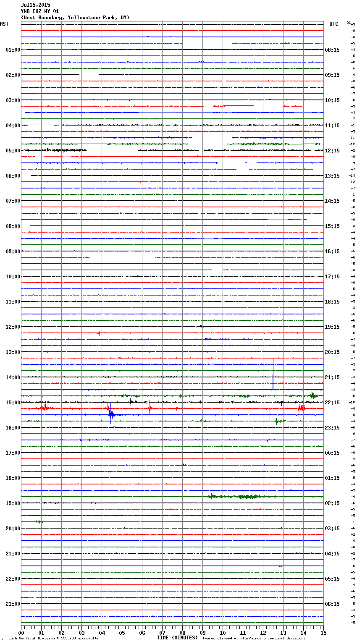The width and height of the screenshot is (357, 644).
Task: Click the "00" minute axis tick label
Action: 21,633
